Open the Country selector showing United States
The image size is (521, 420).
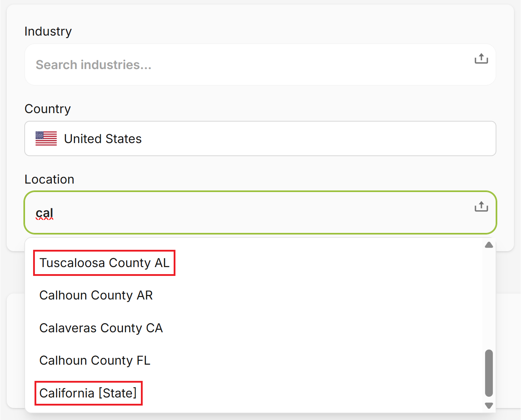(260, 138)
